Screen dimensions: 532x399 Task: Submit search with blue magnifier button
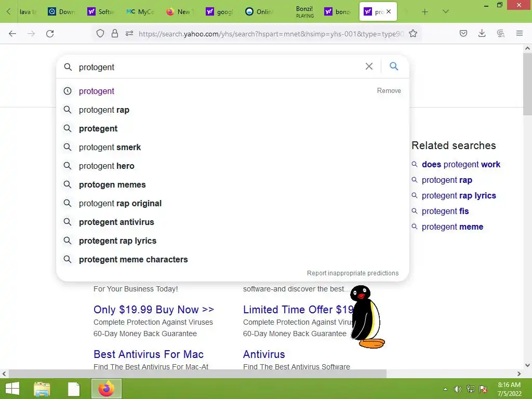tap(394, 66)
